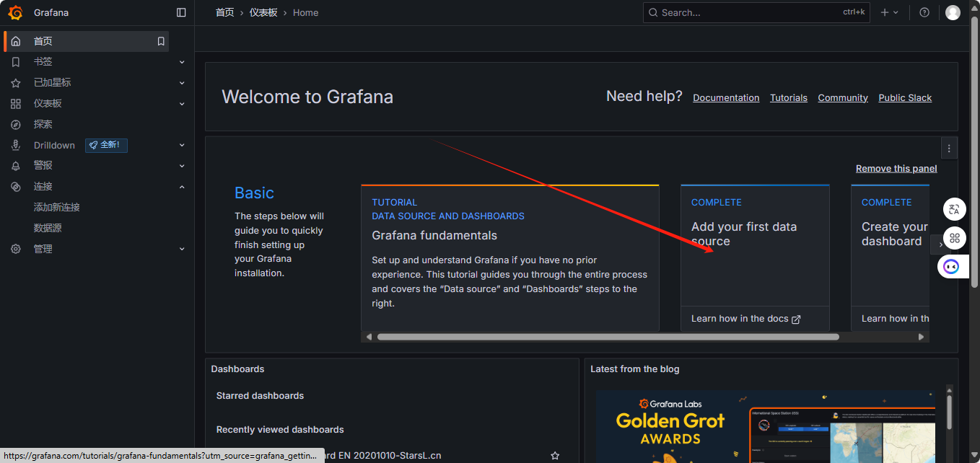The image size is (980, 463).
Task: Expand the 已加星标 section chevron
Action: (182, 83)
